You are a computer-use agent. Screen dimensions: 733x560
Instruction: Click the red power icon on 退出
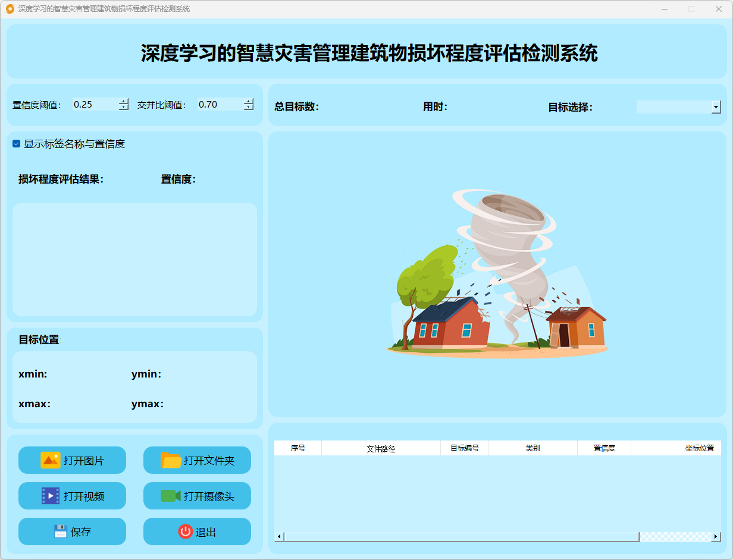(185, 531)
